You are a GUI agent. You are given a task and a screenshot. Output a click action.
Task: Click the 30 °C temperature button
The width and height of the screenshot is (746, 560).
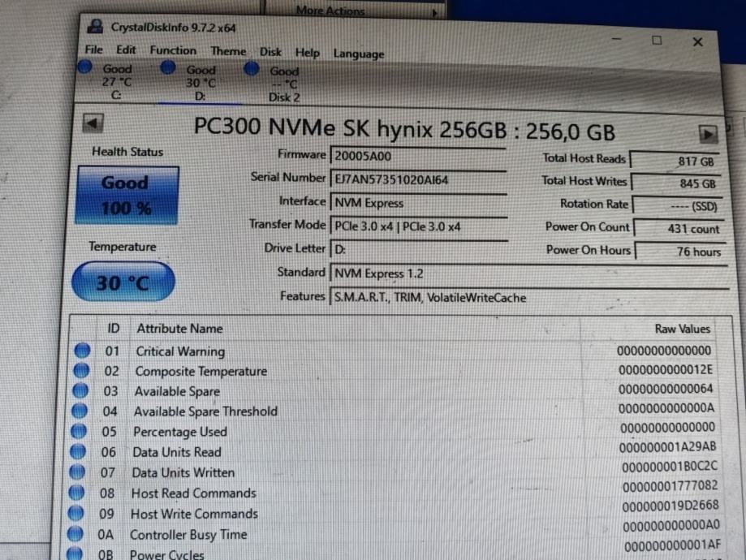[x=123, y=282]
